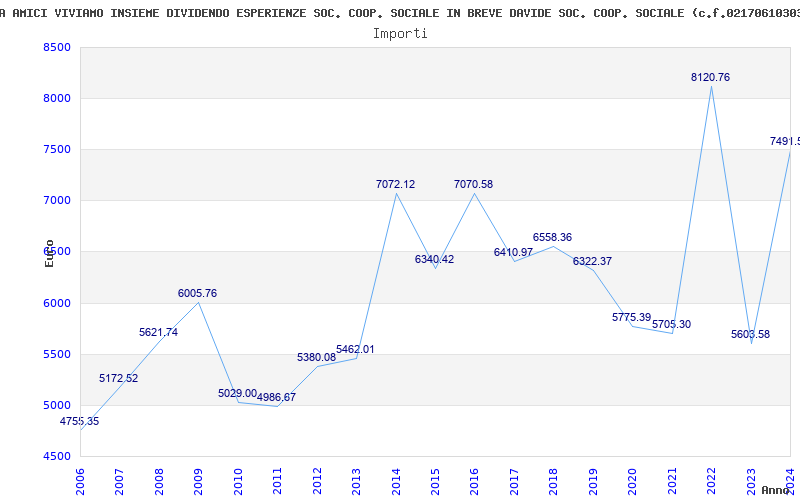The image size is (800, 500).
Task: Click the 4755.35 data label
Action: coord(79,421)
